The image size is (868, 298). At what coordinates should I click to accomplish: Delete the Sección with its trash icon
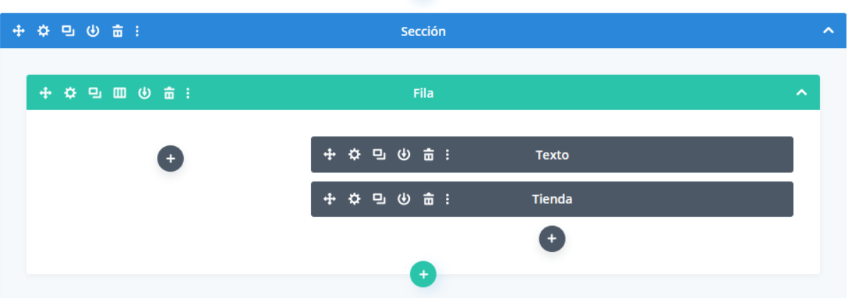click(x=117, y=31)
